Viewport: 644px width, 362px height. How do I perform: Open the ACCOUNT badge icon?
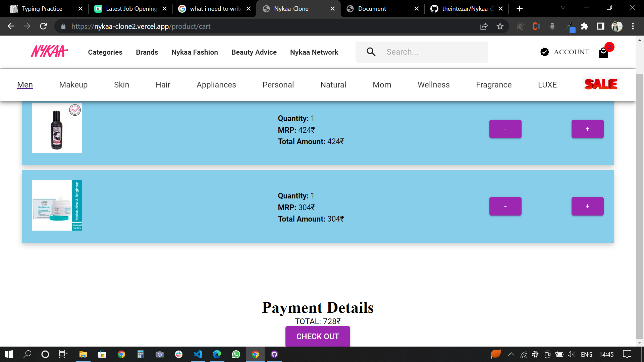coord(544,52)
